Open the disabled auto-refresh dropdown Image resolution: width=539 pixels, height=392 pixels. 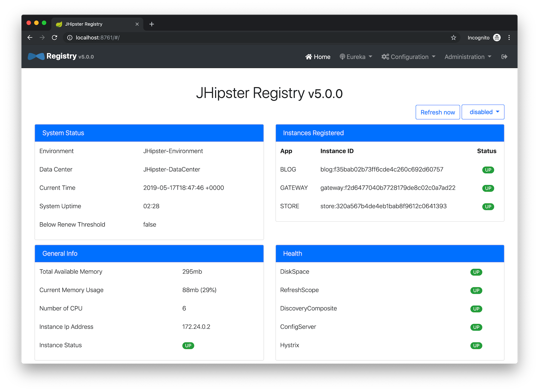(x=483, y=112)
